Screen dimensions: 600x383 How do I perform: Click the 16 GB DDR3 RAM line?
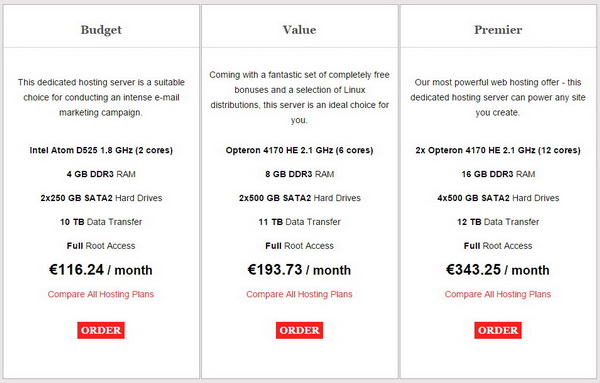click(x=498, y=174)
